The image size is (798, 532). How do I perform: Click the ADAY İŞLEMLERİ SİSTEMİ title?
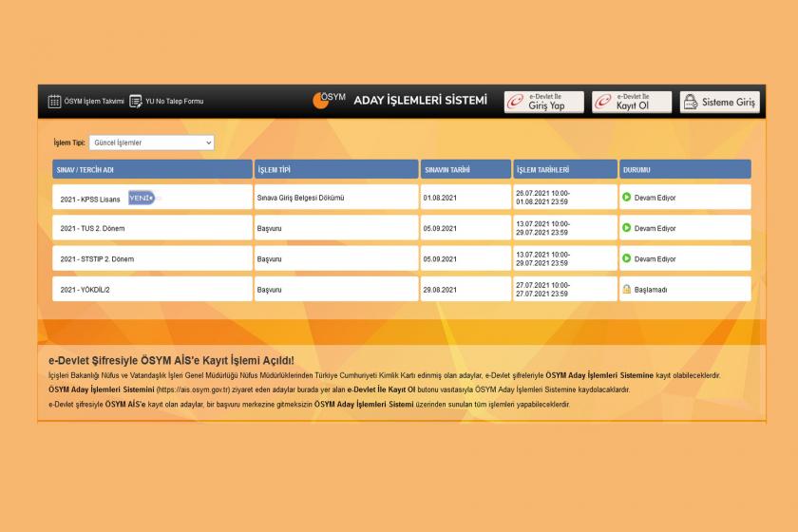(420, 101)
